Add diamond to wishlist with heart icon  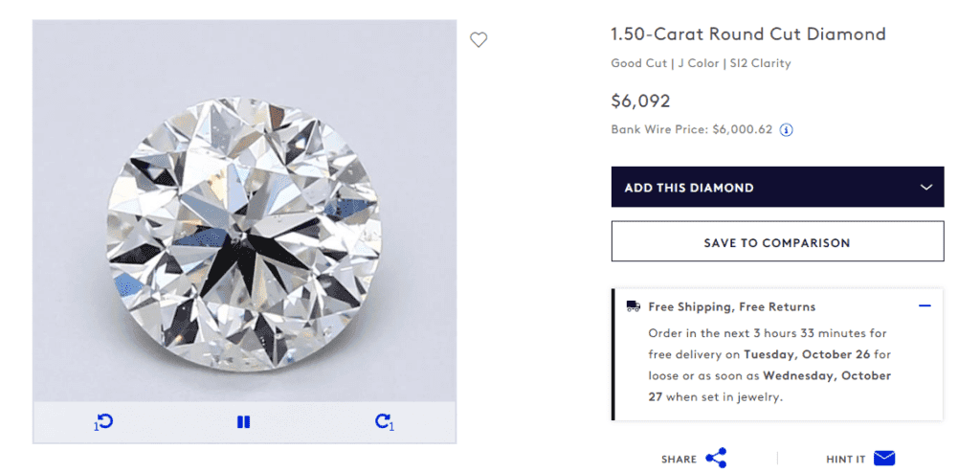(479, 39)
